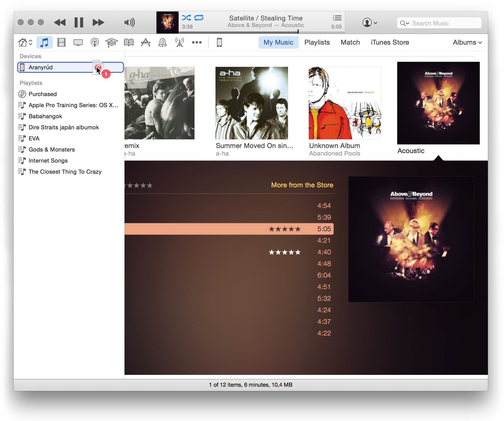This screenshot has height=421, width=504.
Task: Switch to the Movies library
Action: pos(61,42)
